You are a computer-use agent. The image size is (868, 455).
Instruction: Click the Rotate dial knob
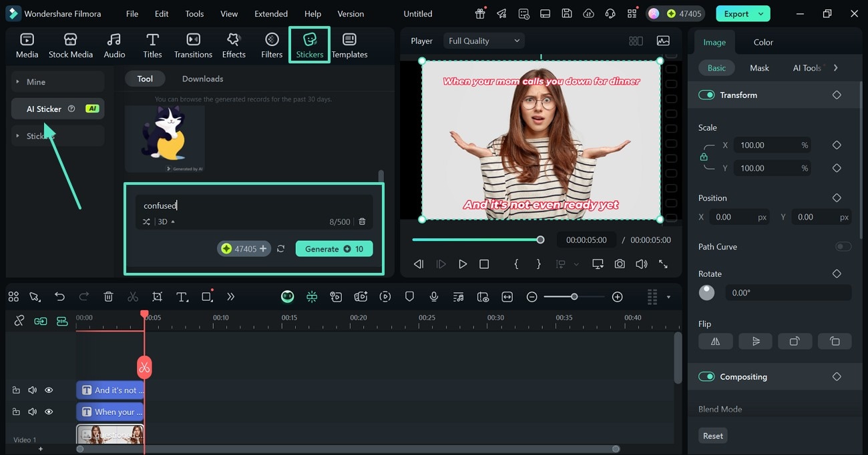pos(706,292)
